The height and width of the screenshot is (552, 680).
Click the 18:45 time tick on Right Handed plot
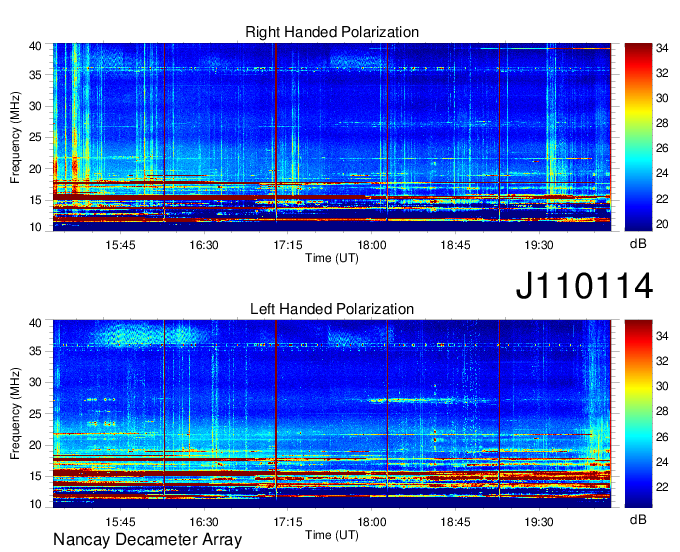click(x=455, y=245)
